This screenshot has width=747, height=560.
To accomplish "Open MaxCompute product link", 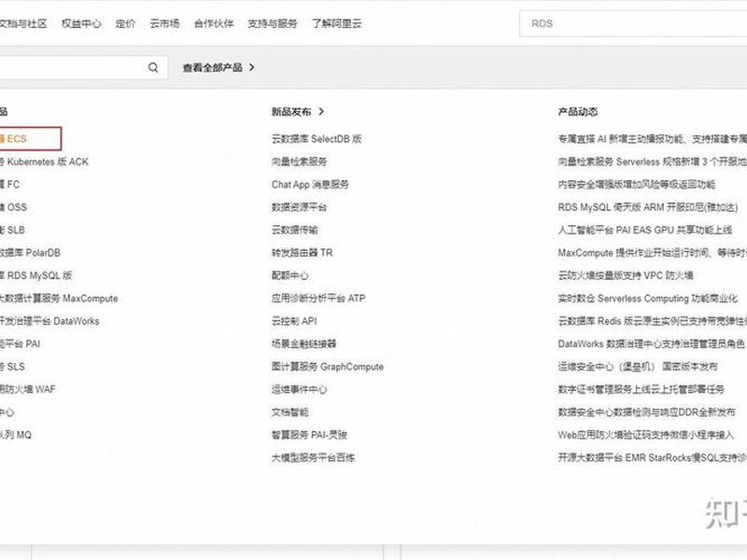I will [59, 299].
